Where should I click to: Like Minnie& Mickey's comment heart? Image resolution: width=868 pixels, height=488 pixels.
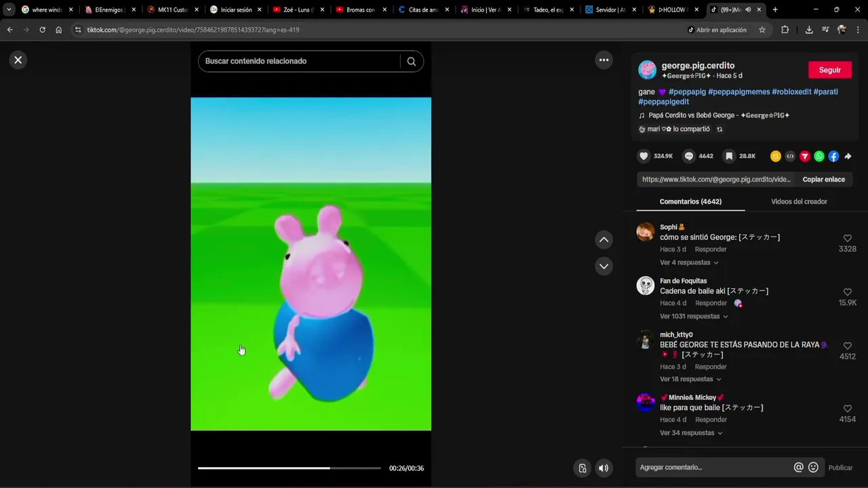[848, 409]
